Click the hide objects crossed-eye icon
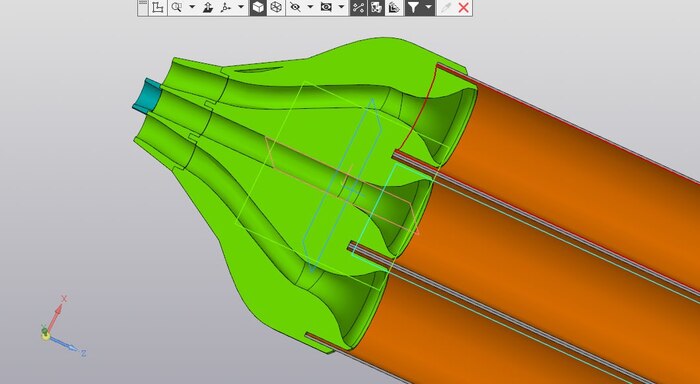 pos(295,7)
